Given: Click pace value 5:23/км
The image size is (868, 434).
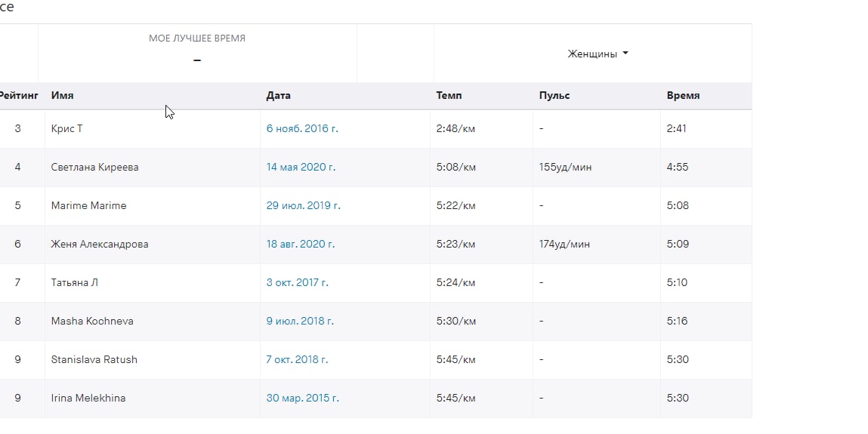Looking at the screenshot, I should tap(456, 244).
